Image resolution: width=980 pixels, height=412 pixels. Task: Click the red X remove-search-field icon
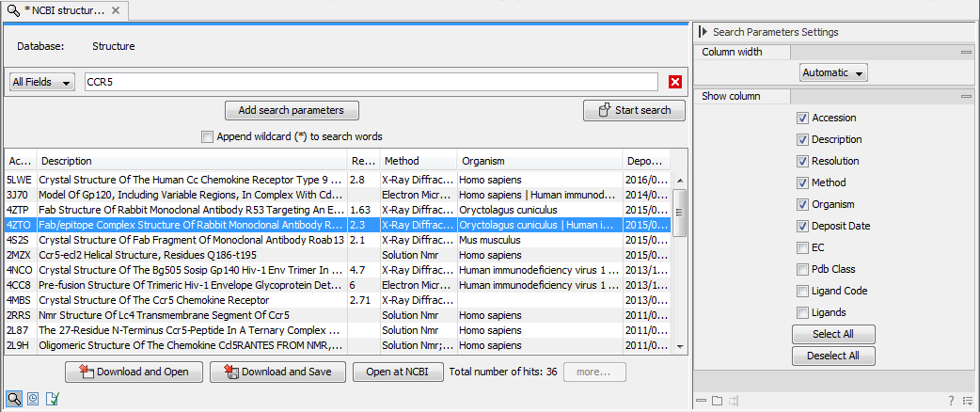point(674,82)
